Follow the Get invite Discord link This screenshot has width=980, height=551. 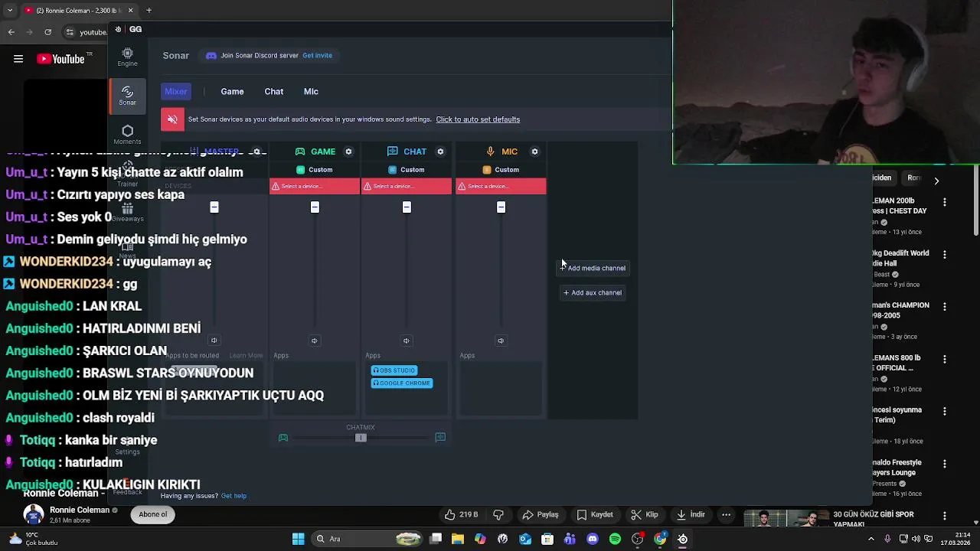[x=317, y=55]
